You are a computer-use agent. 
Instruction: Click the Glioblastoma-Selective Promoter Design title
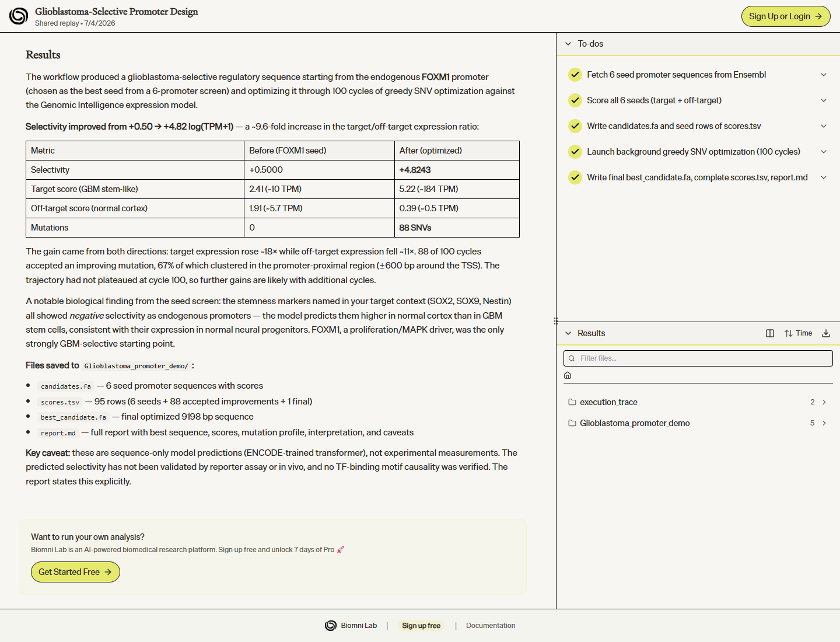pyautogui.click(x=117, y=12)
